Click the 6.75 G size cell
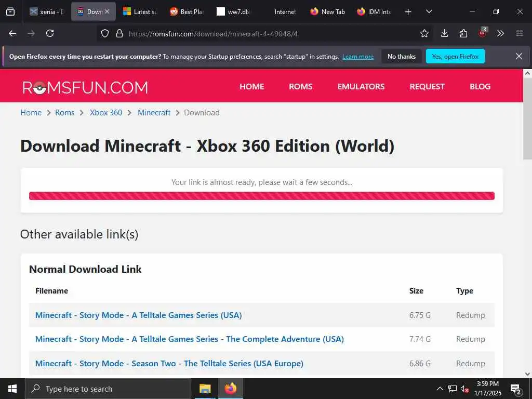The width and height of the screenshot is (532, 399). (x=420, y=315)
